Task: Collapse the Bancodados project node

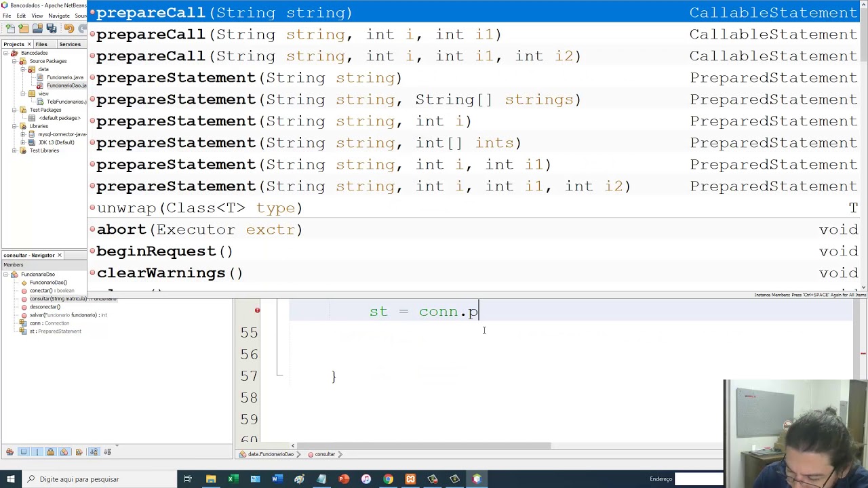Action: pyautogui.click(x=5, y=53)
